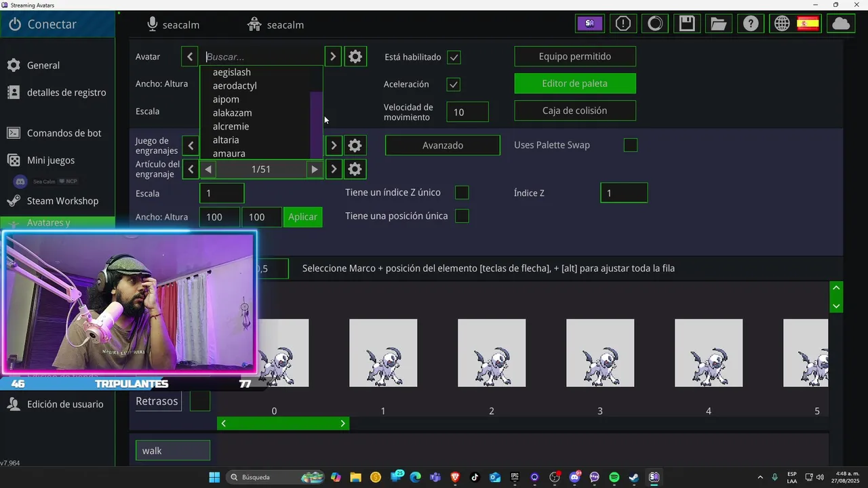The image size is (868, 488).
Task: Pick altaria from the avatar list
Action: tap(226, 140)
